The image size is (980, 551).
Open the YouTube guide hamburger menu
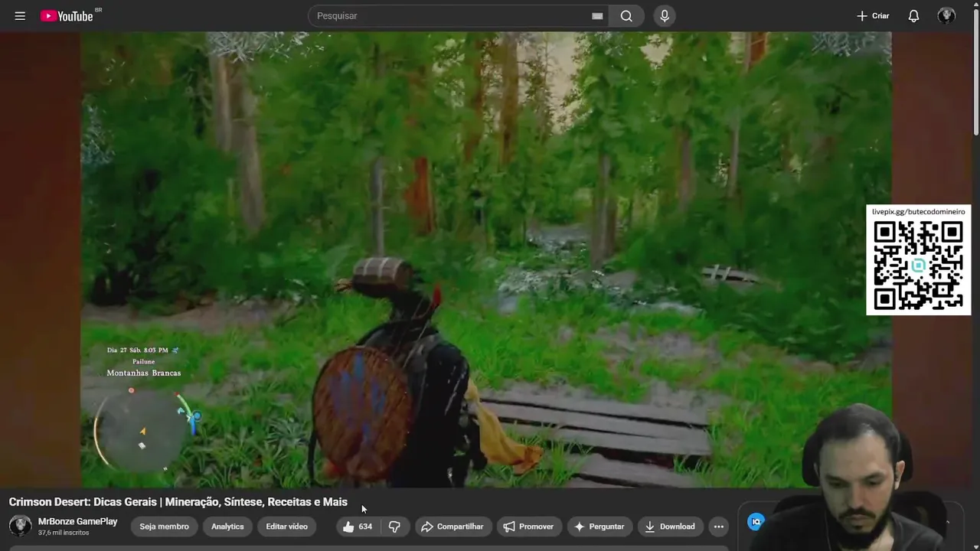click(20, 16)
